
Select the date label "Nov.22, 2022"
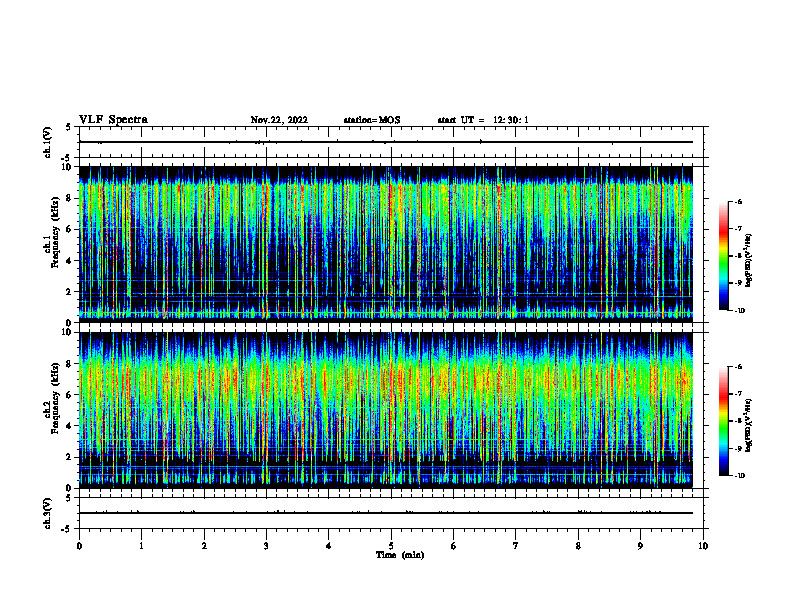click(279, 120)
